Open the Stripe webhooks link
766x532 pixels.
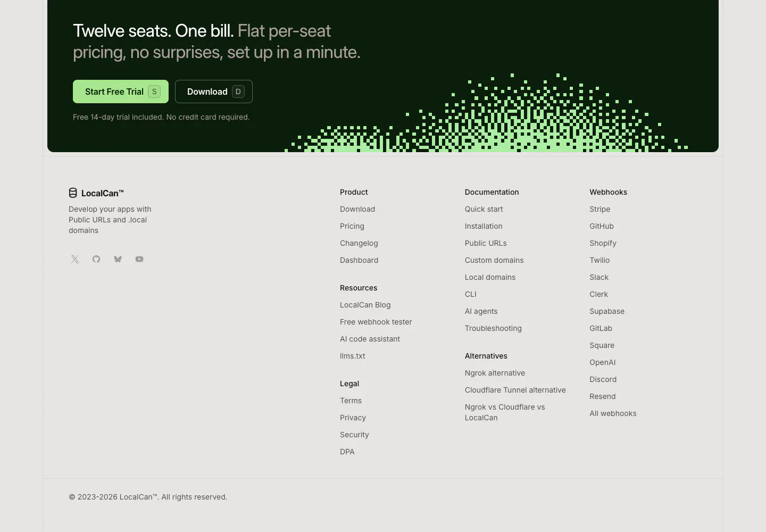point(600,209)
